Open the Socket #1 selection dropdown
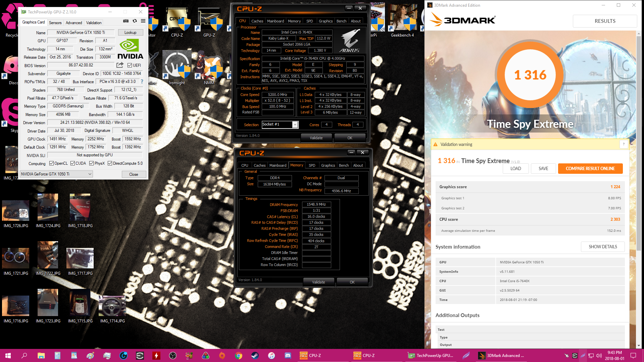This screenshot has width=644, height=362. point(280,124)
